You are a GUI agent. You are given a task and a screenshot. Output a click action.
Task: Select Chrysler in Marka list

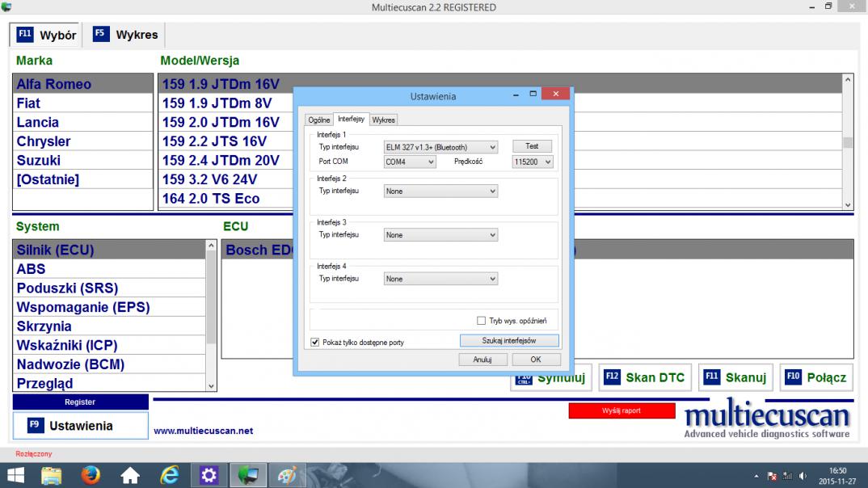(x=83, y=141)
